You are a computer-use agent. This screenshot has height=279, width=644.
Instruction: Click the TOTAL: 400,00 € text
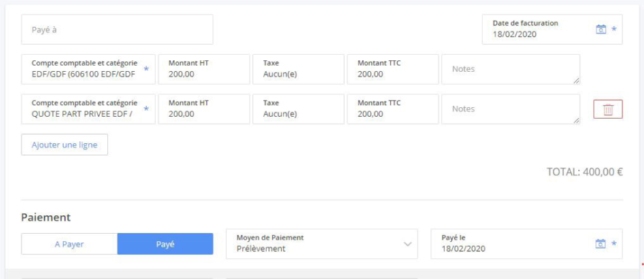tap(585, 172)
